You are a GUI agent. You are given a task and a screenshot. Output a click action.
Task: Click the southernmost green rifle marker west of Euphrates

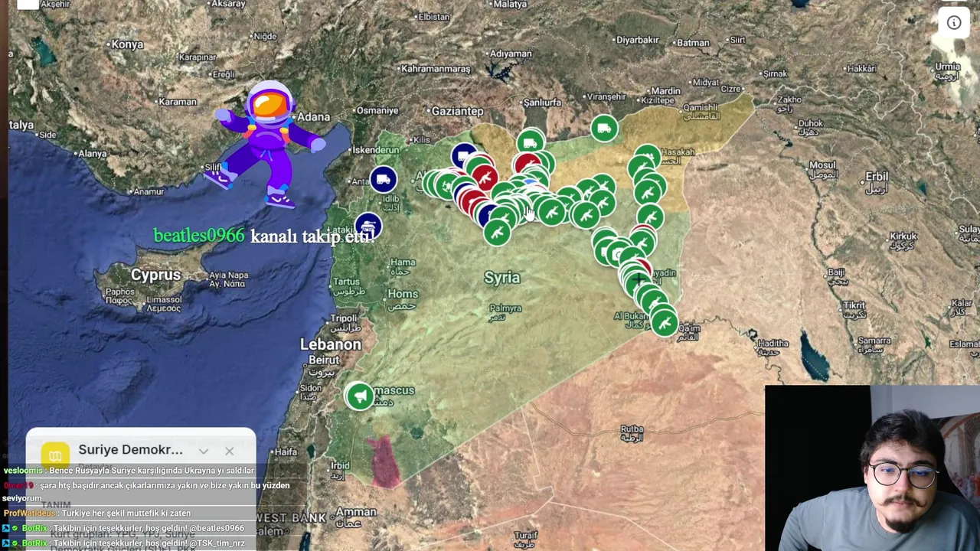(497, 231)
